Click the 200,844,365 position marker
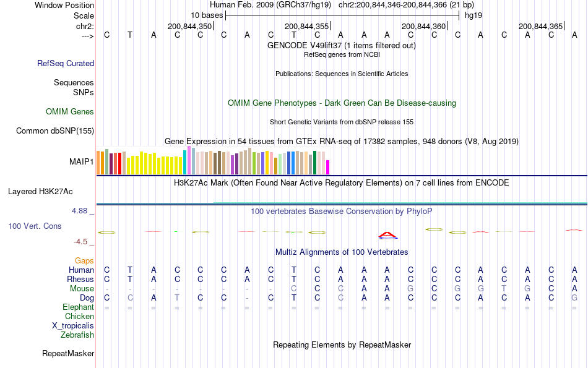This screenshot has height=368, width=588. click(541, 26)
